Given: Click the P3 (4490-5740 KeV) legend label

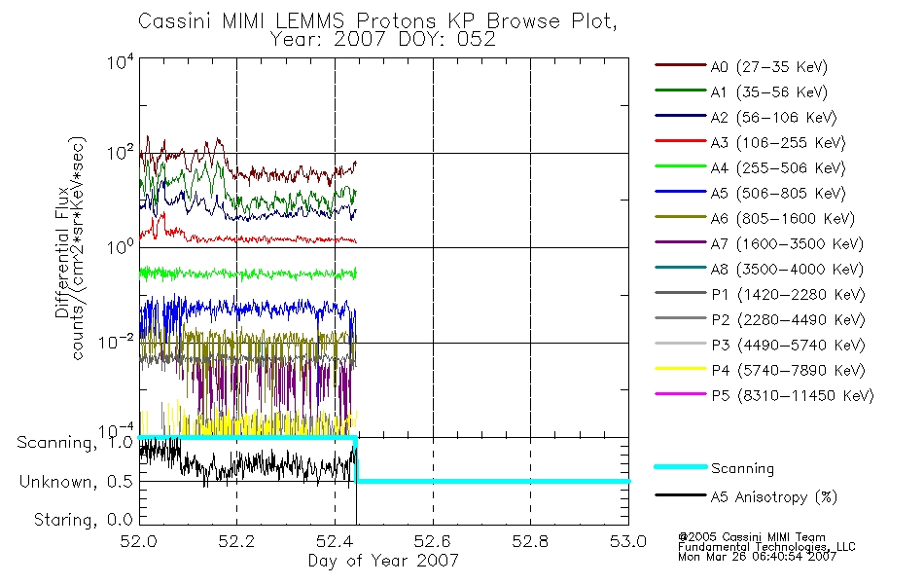Looking at the screenshot, I should tap(789, 346).
